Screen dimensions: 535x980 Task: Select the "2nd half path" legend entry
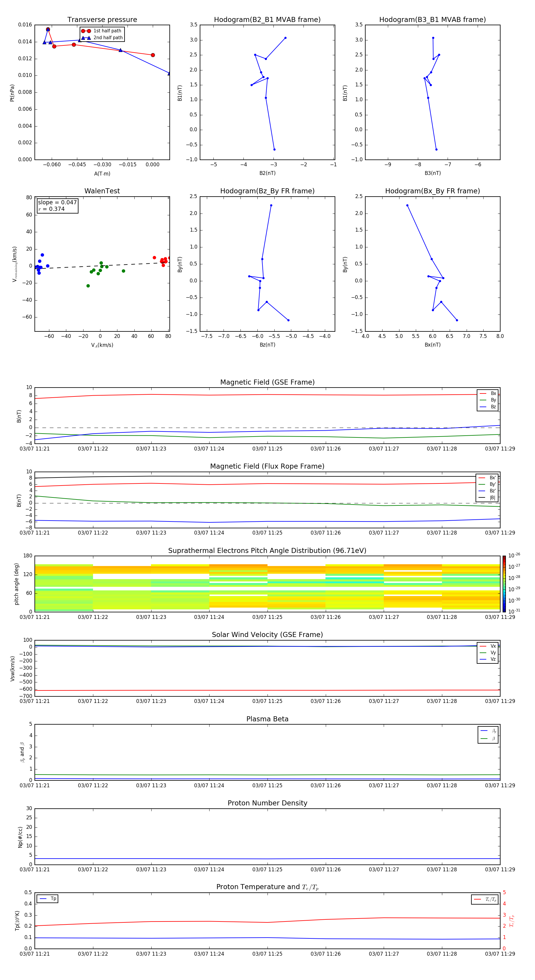click(103, 38)
